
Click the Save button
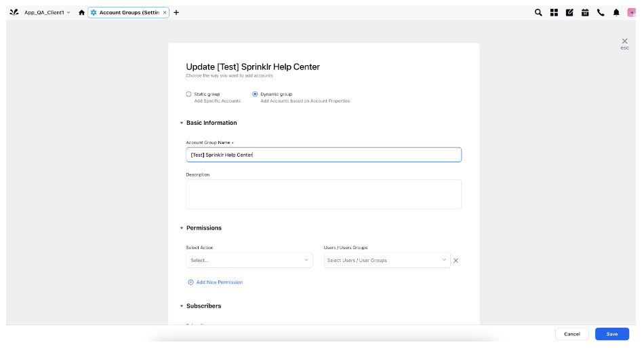[x=612, y=334]
